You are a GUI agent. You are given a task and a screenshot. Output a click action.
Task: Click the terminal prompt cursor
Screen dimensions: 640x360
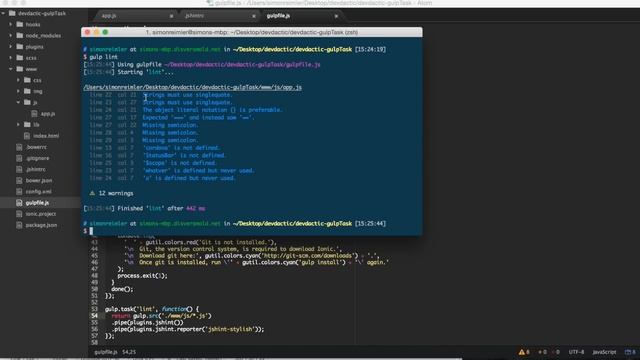click(91, 231)
